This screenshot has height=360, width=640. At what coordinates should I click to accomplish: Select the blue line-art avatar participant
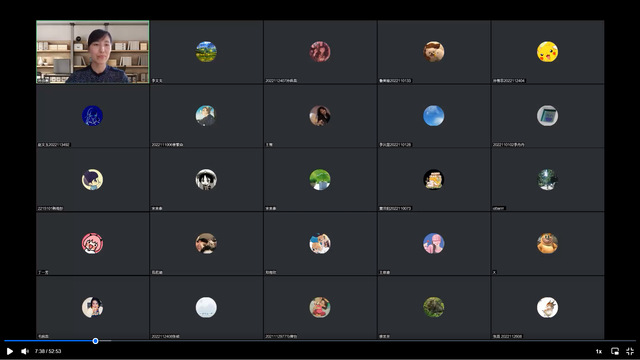tap(92, 116)
